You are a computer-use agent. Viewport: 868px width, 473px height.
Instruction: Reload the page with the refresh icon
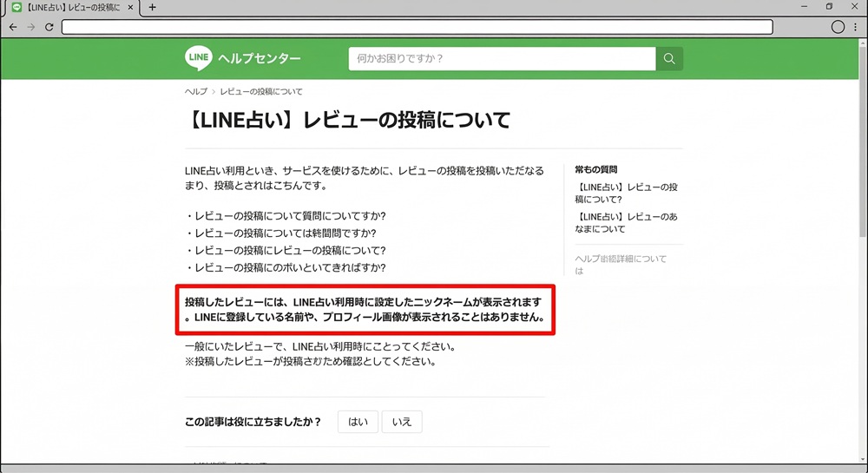pos(49,27)
